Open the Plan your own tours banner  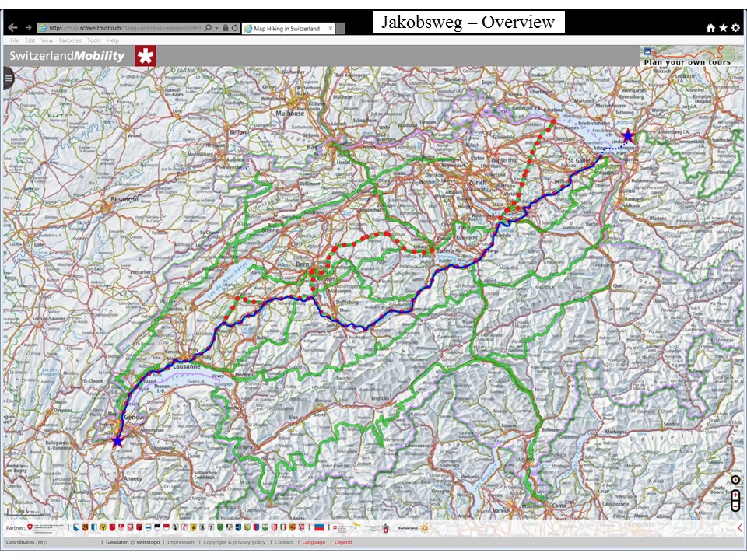pyautogui.click(x=687, y=56)
